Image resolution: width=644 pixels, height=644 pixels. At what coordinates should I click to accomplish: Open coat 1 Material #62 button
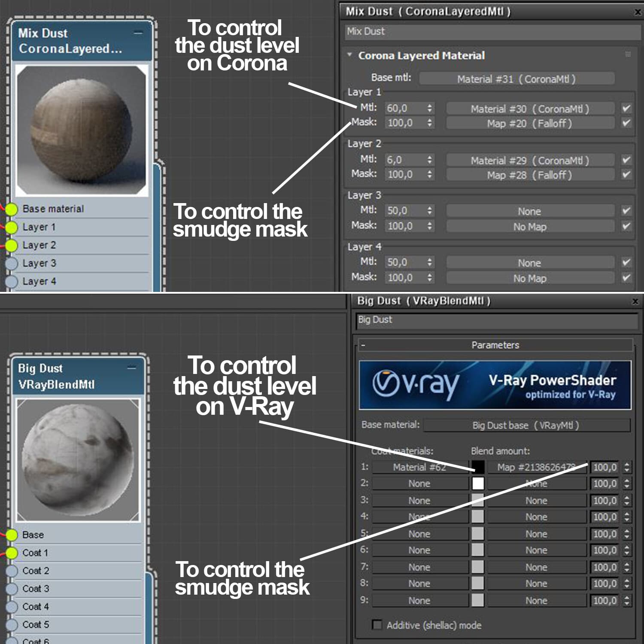[x=420, y=467]
